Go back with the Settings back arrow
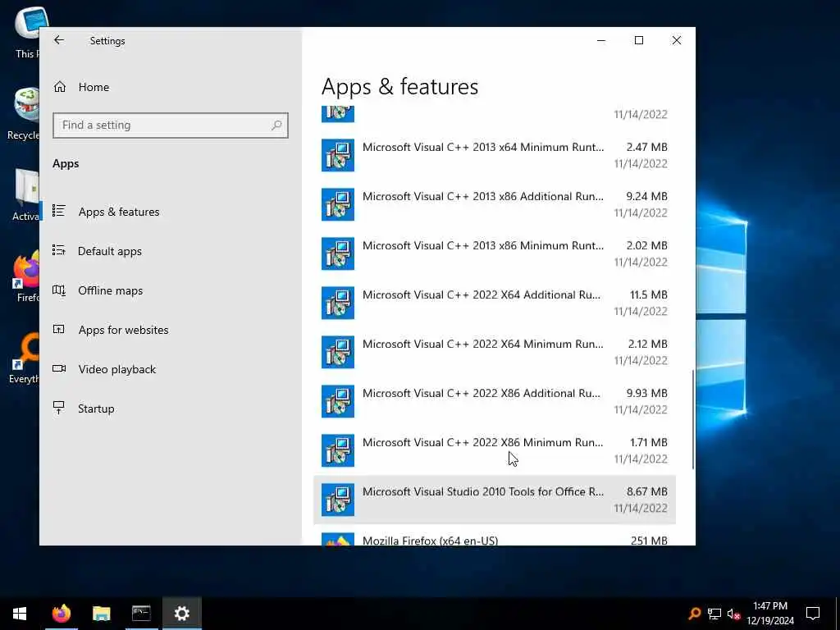Screen dimensions: 840x630 59,40
